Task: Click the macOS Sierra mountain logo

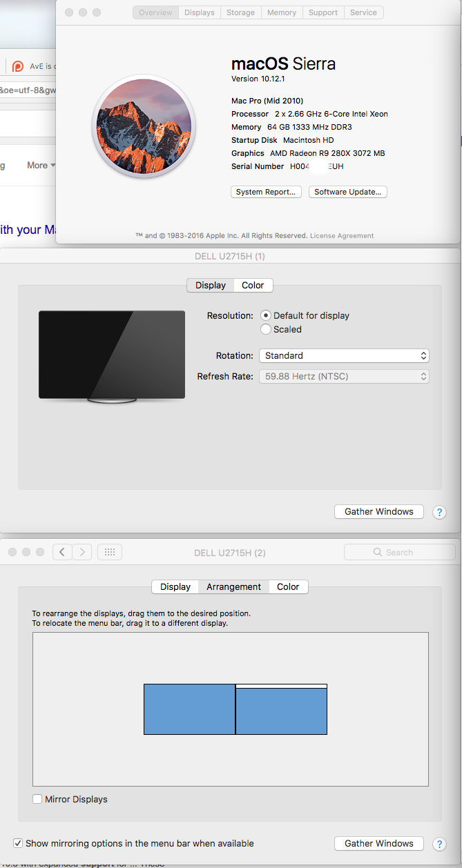Action: point(144,126)
